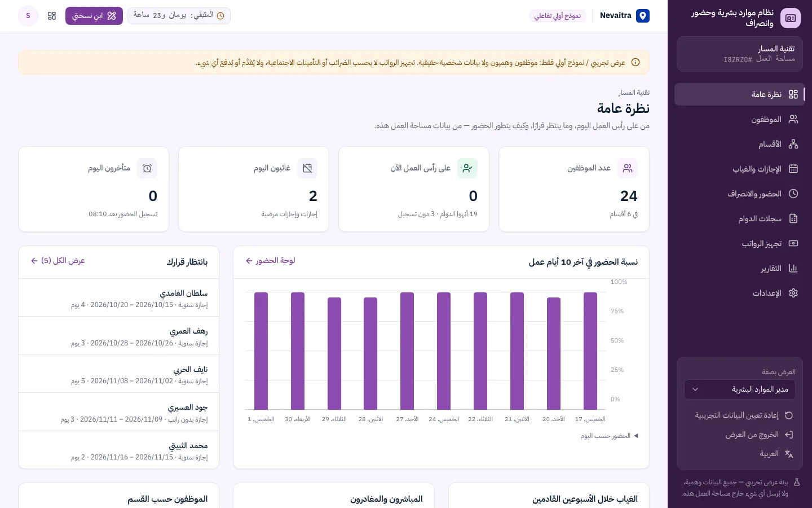Open the لوحة الحضور link
Image resolution: width=812 pixels, height=508 pixels.
(271, 261)
